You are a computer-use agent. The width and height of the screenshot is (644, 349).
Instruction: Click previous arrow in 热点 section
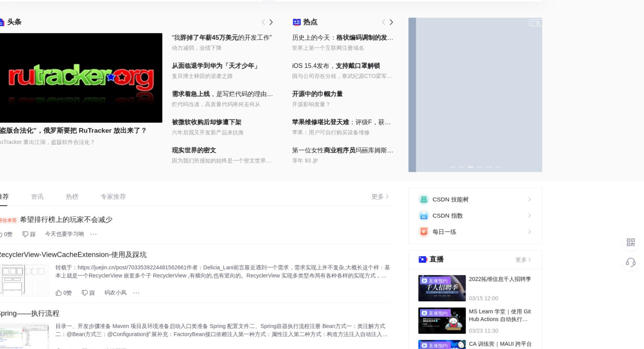coord(383,22)
